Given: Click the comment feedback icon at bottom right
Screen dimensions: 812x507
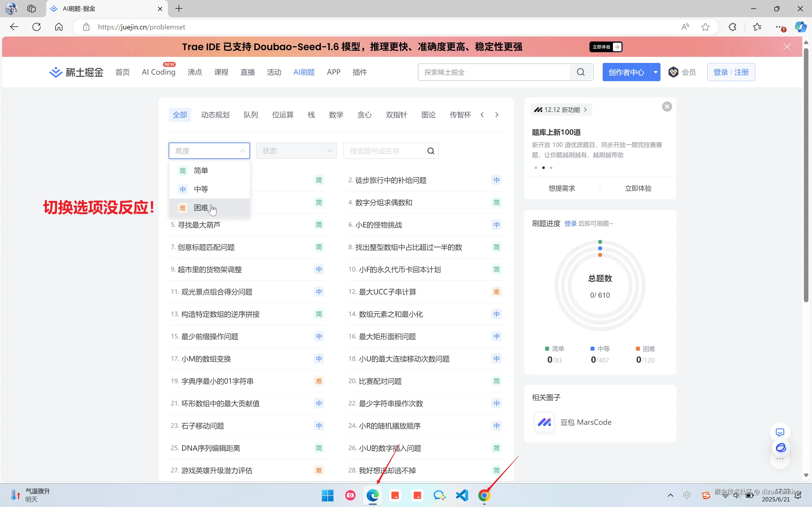Looking at the screenshot, I should pyautogui.click(x=780, y=432).
